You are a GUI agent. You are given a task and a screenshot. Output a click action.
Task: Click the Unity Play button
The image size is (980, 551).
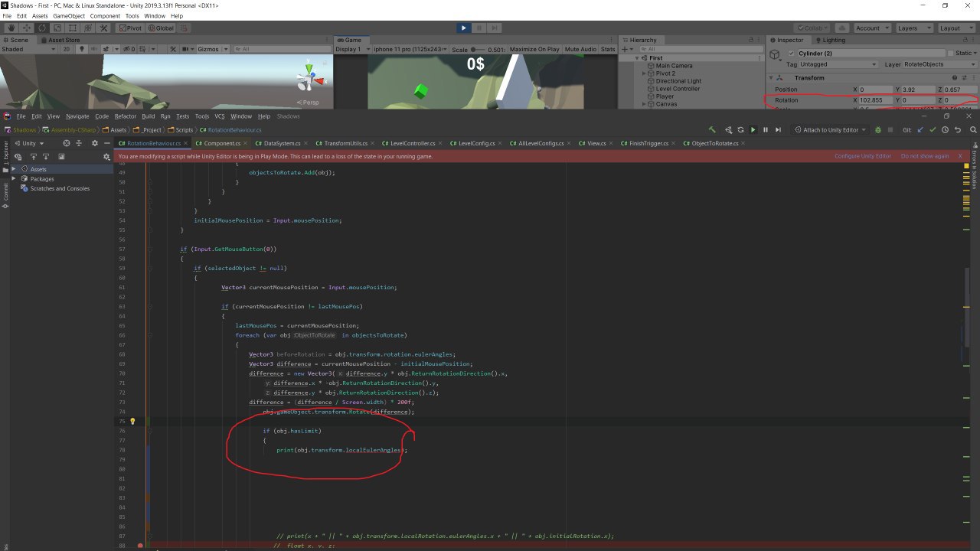point(463,28)
